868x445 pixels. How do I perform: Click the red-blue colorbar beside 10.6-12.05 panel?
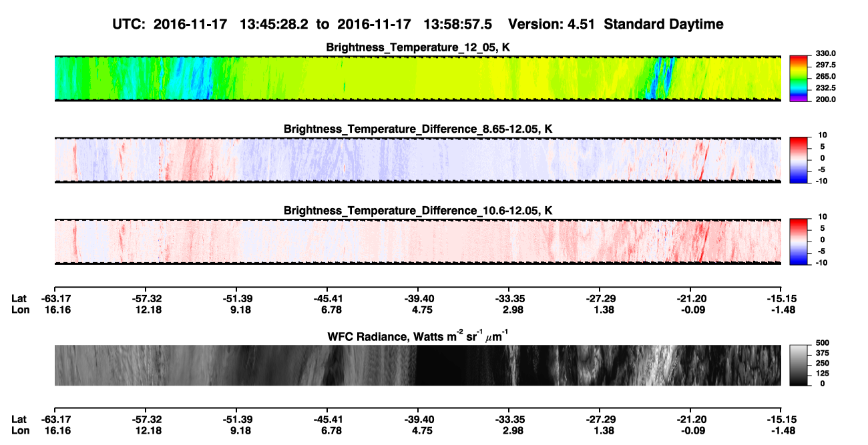[799, 242]
